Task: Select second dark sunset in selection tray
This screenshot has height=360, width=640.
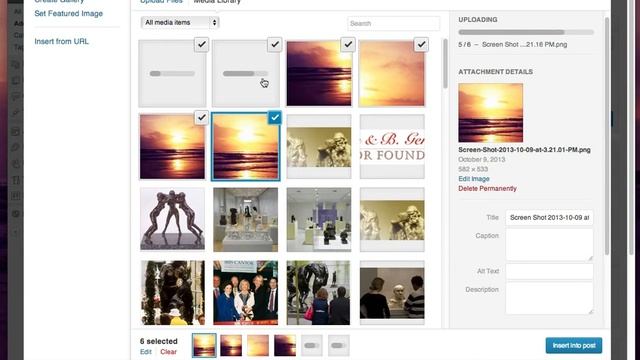Action: pos(231,345)
